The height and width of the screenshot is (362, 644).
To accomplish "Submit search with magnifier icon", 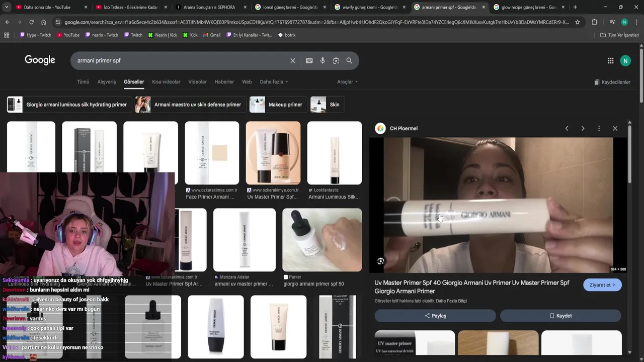I will pyautogui.click(x=349, y=61).
